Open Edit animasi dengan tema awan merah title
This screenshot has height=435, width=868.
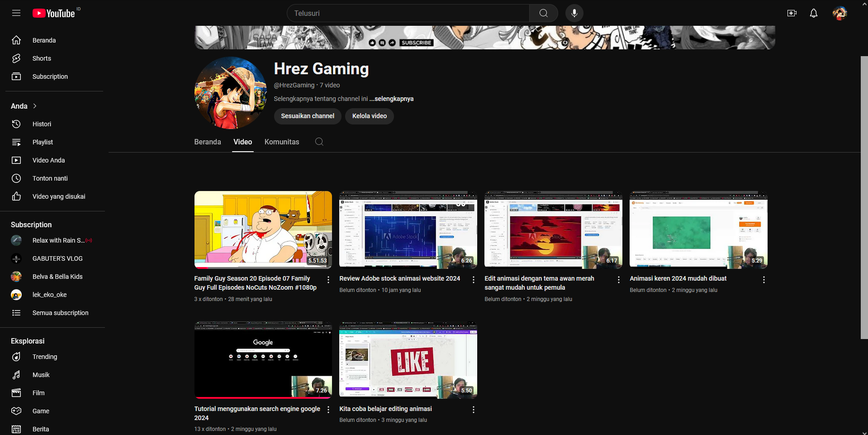coord(539,283)
